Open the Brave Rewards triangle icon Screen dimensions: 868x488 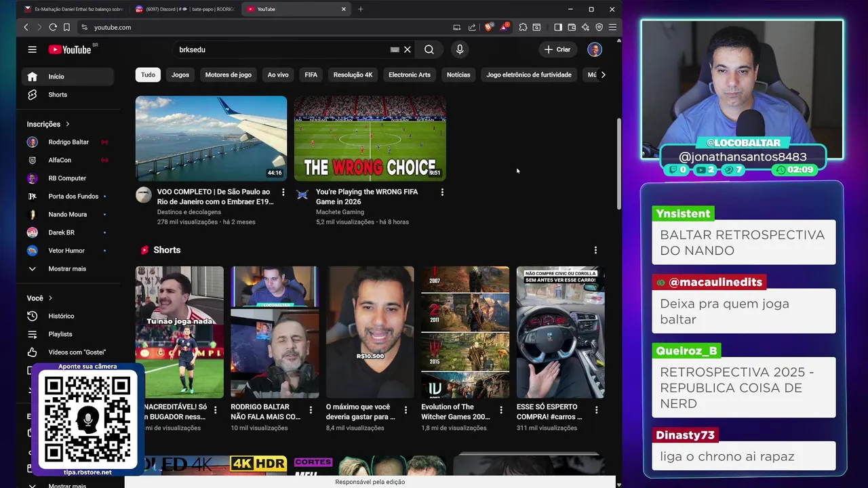click(x=504, y=27)
